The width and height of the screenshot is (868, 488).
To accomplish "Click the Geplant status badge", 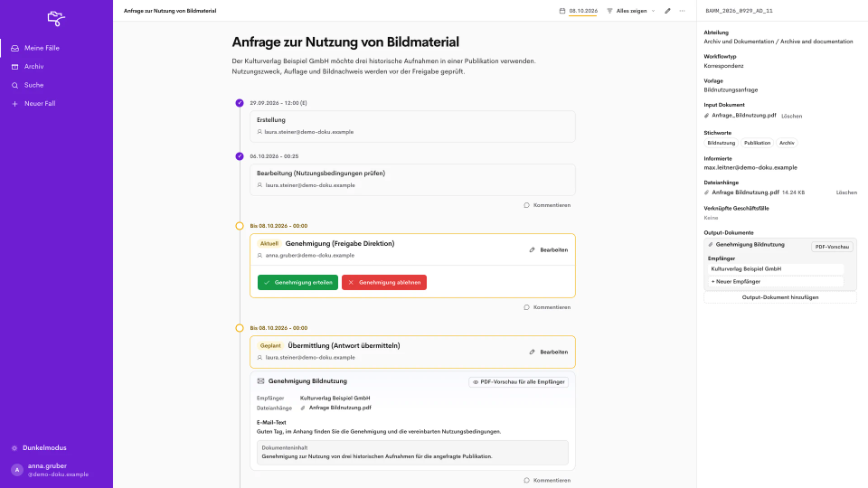I will [x=270, y=346].
